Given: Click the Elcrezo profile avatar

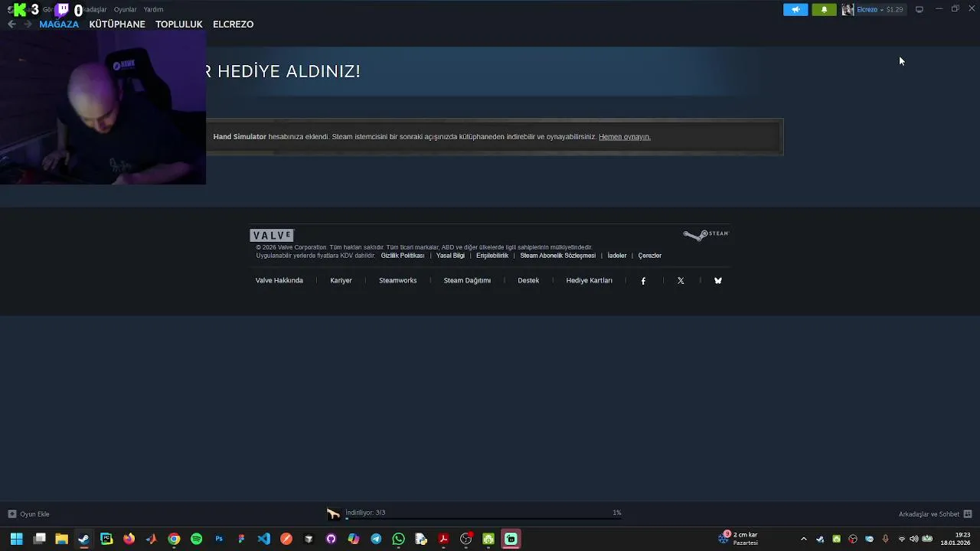Looking at the screenshot, I should point(848,10).
